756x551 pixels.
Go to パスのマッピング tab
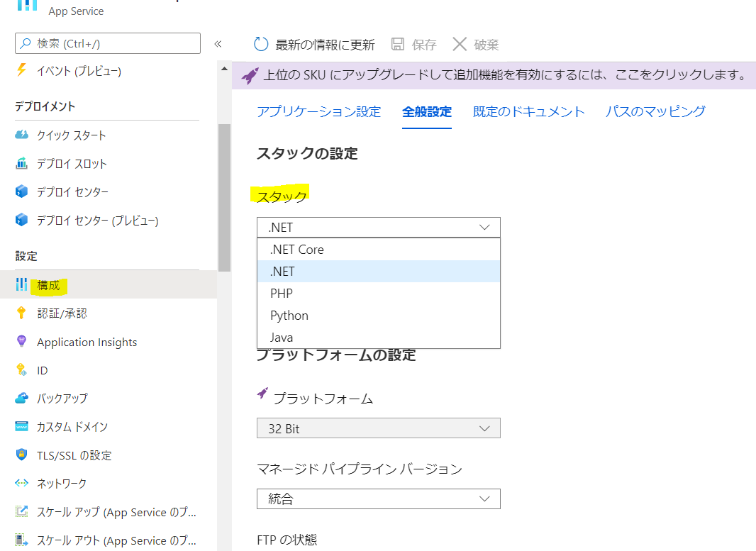click(x=655, y=111)
